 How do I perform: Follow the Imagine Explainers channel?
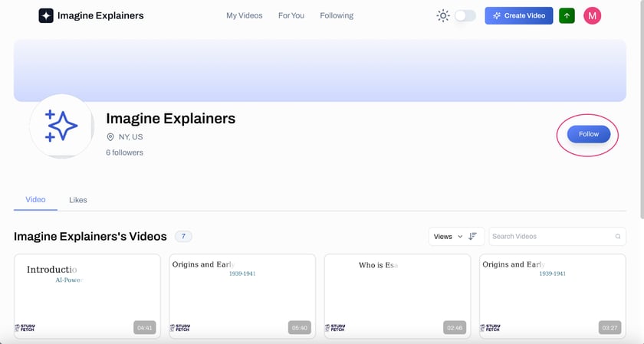[x=589, y=134]
